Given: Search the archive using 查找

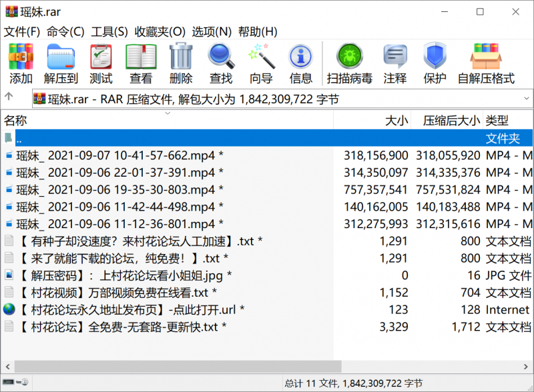Looking at the screenshot, I should click(x=221, y=62).
